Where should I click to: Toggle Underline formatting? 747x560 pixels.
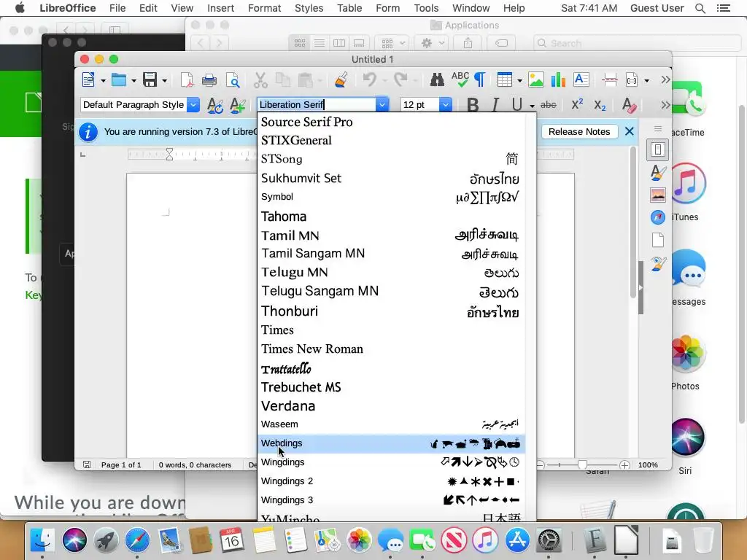[517, 105]
